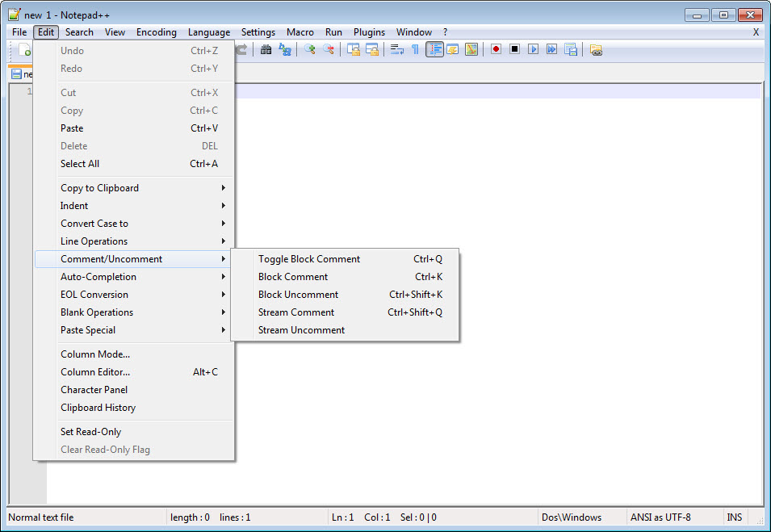771x532 pixels.
Task: Open the Character Panel entry
Action: click(132, 390)
